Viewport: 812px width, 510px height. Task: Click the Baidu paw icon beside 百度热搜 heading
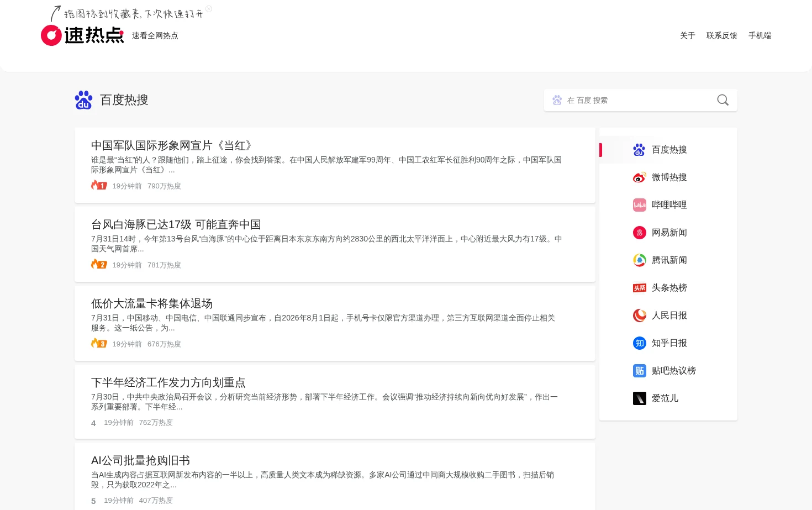tap(83, 100)
